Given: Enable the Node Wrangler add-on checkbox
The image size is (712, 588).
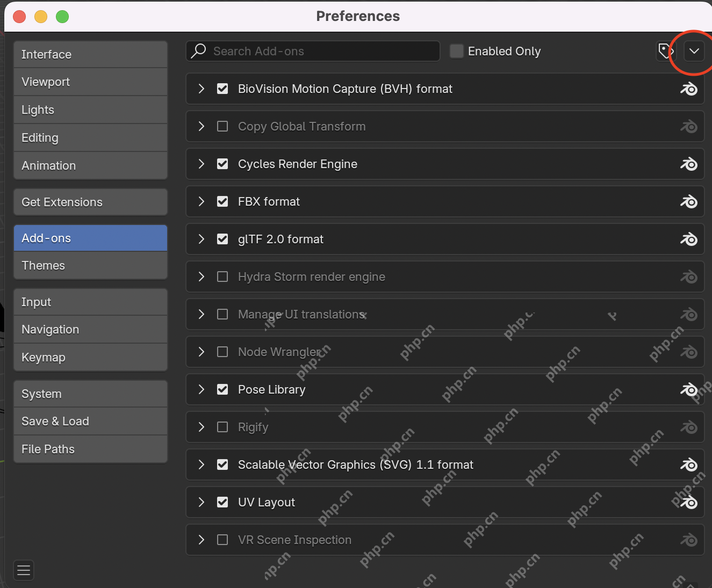Looking at the screenshot, I should tap(222, 352).
